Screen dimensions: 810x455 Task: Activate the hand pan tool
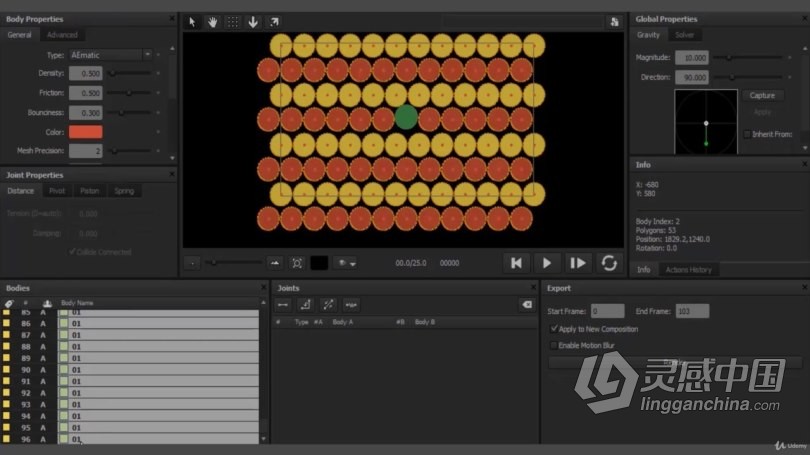tap(212, 22)
